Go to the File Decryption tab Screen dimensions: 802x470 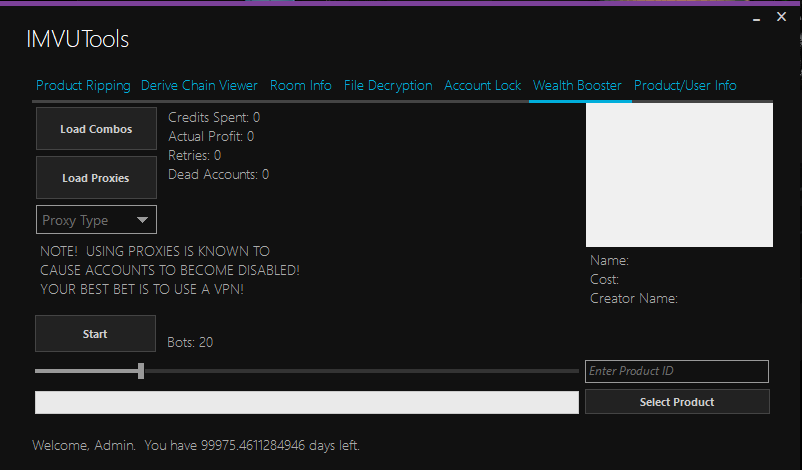coord(388,85)
